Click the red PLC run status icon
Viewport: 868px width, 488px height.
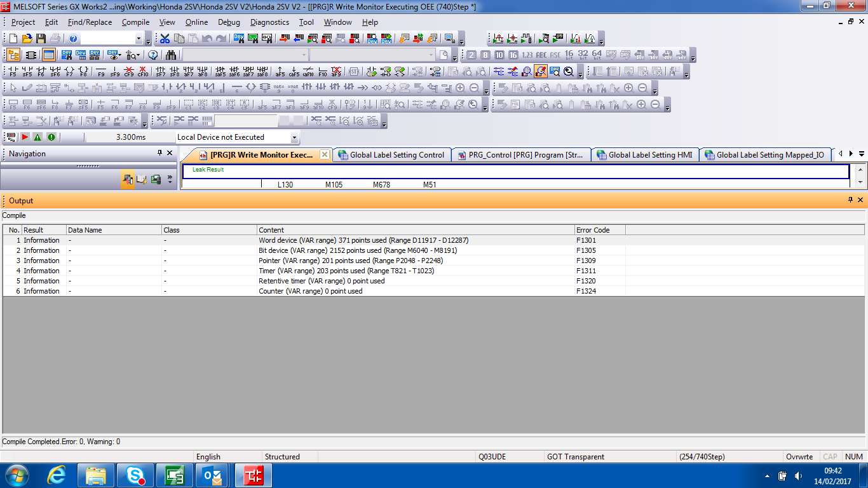pyautogui.click(x=25, y=137)
